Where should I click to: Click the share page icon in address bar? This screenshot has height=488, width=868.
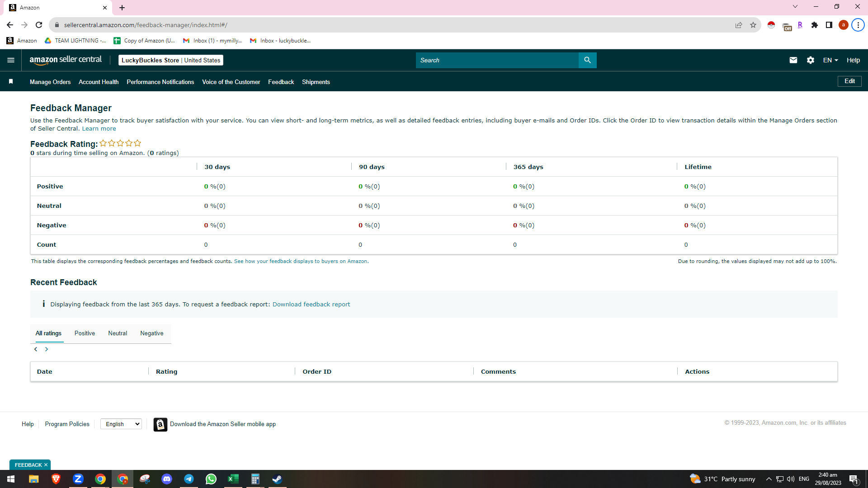tap(739, 25)
